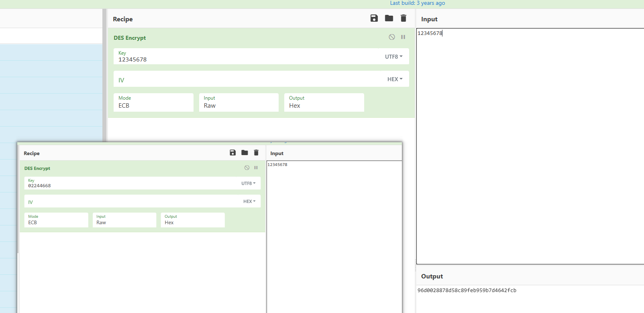Open the UTF8 key format dropdown in main recipe

click(x=393, y=57)
